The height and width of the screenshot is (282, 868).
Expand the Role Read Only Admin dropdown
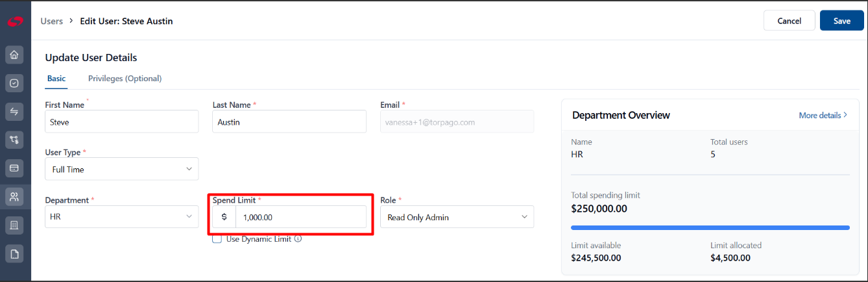(x=457, y=217)
